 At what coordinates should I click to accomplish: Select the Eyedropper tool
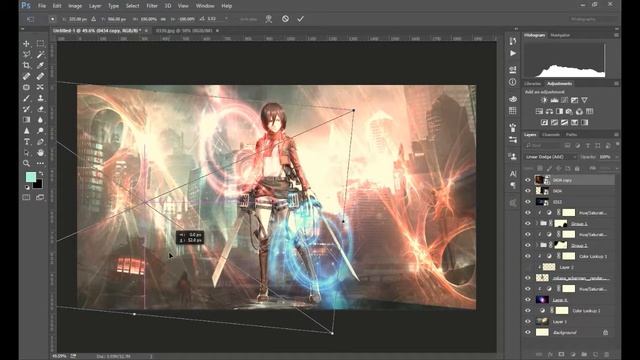coord(40,65)
